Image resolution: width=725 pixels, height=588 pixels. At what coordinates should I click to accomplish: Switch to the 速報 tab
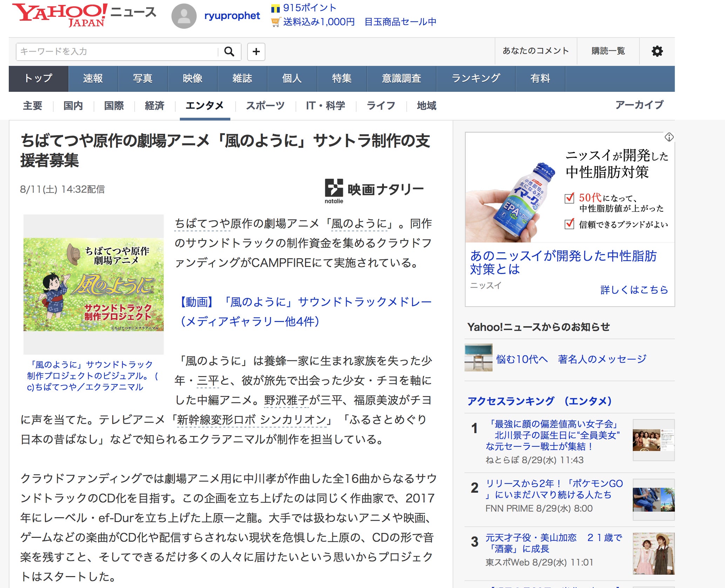coord(93,78)
